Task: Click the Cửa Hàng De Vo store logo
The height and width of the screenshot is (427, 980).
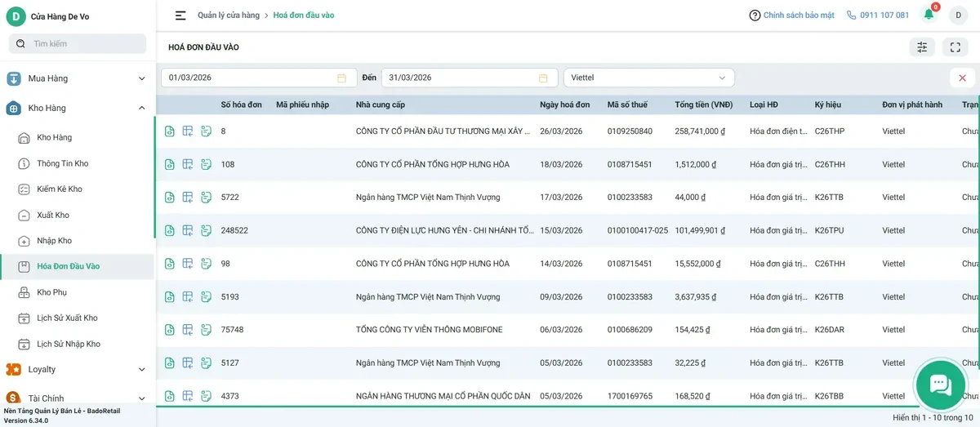Action: (16, 16)
